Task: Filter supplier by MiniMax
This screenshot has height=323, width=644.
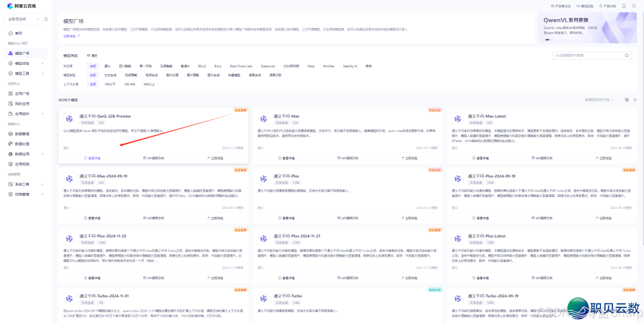Action: (x=329, y=66)
